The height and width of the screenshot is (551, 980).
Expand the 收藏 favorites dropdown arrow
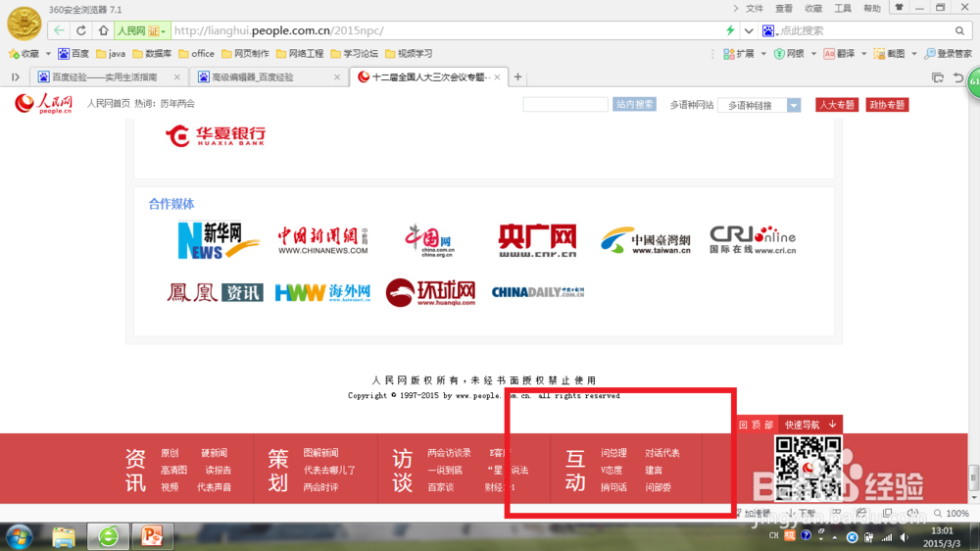(x=47, y=54)
